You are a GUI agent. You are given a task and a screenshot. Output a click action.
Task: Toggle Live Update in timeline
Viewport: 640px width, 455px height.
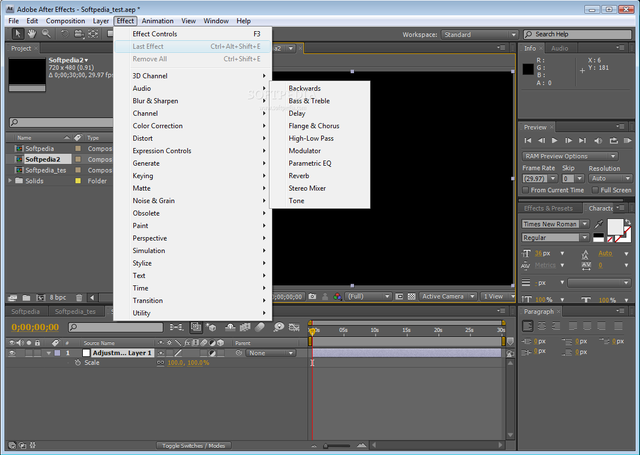pyautogui.click(x=196, y=327)
